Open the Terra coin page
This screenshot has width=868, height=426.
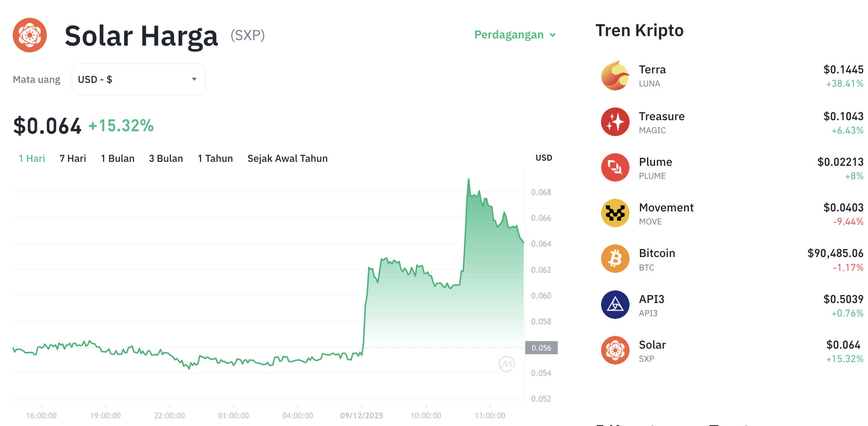coord(652,69)
